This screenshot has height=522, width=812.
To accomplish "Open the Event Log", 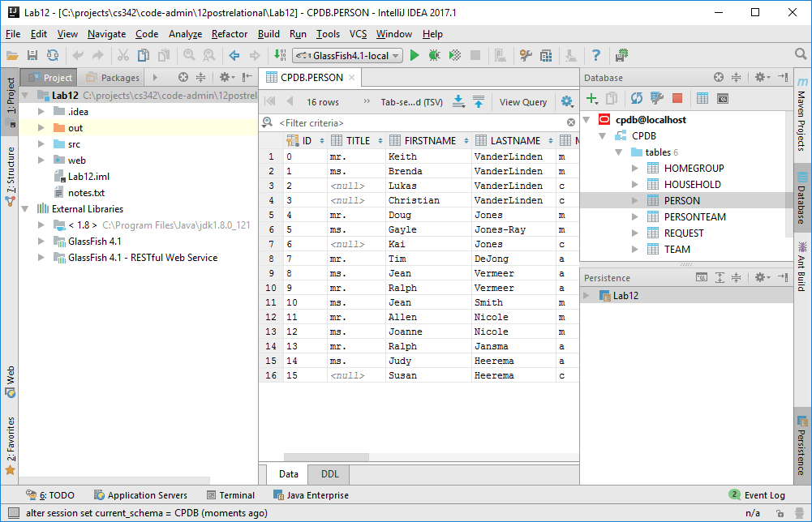I will click(x=757, y=495).
